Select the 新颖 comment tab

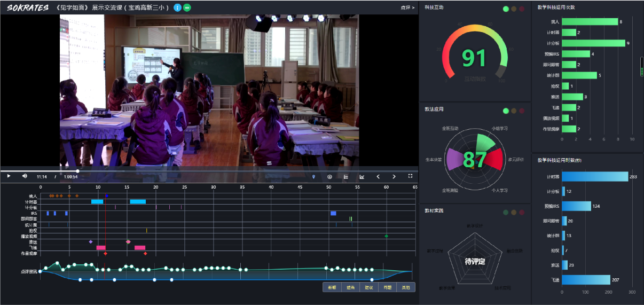332,287
